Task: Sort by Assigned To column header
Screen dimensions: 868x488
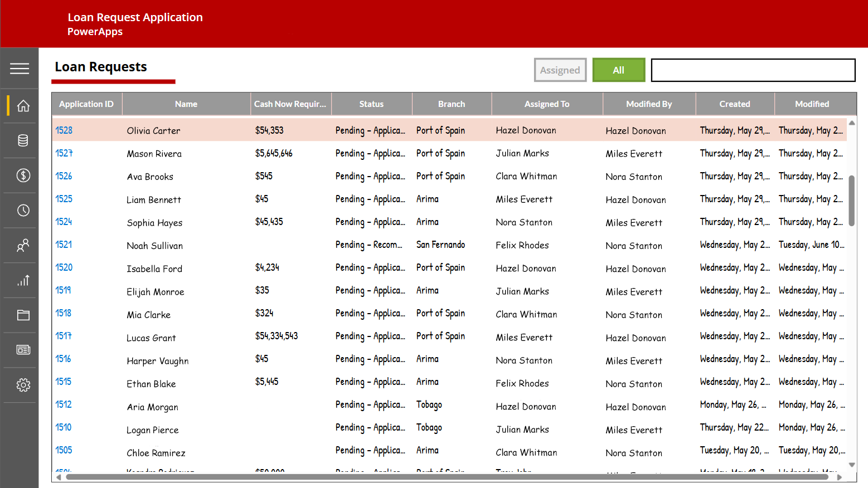Action: point(547,104)
